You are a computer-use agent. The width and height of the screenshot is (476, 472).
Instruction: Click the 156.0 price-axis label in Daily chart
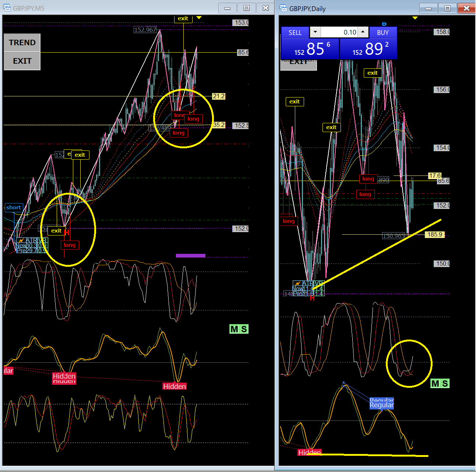click(442, 90)
